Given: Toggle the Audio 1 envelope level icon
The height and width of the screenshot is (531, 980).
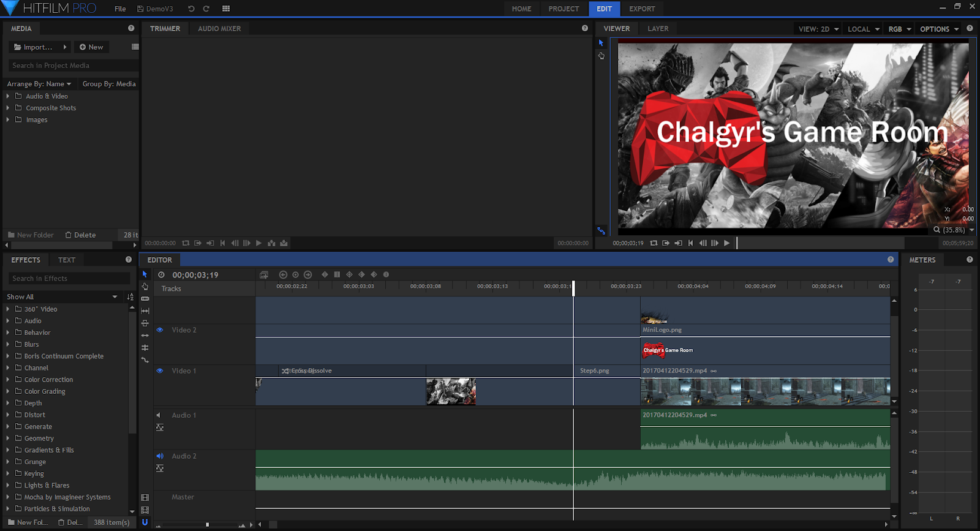Looking at the screenshot, I should click(160, 427).
